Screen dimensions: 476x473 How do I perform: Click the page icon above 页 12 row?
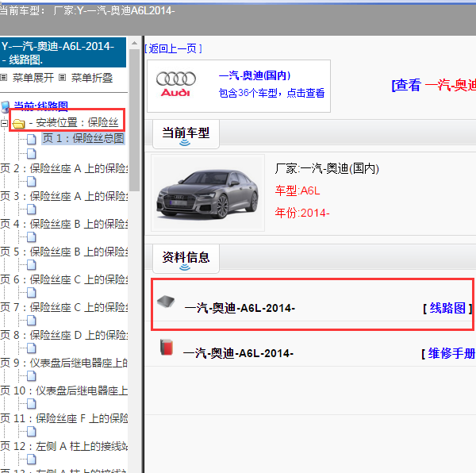point(31,432)
